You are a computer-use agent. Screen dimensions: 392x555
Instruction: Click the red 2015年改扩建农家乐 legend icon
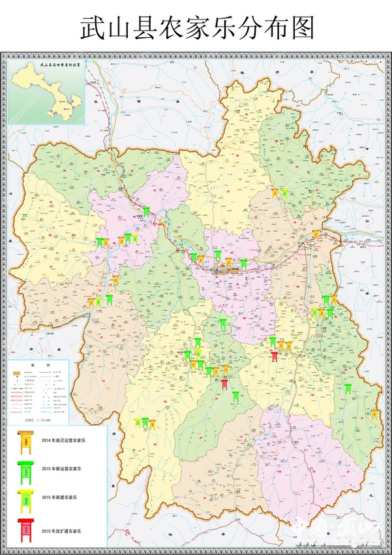pyautogui.click(x=25, y=530)
